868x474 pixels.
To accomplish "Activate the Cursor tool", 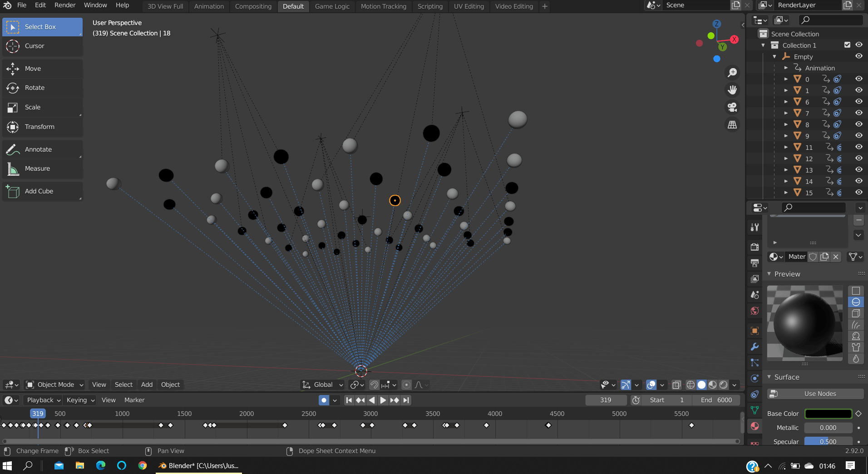I will pyautogui.click(x=35, y=46).
